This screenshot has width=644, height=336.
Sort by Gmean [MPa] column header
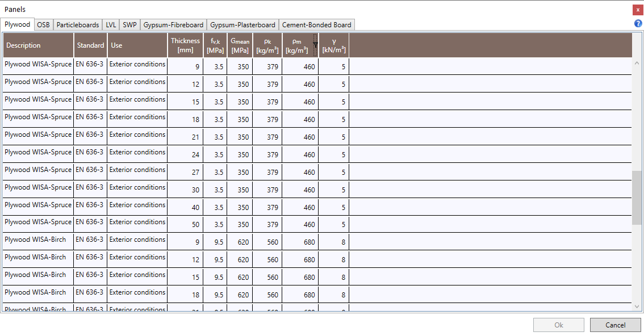pyautogui.click(x=240, y=45)
